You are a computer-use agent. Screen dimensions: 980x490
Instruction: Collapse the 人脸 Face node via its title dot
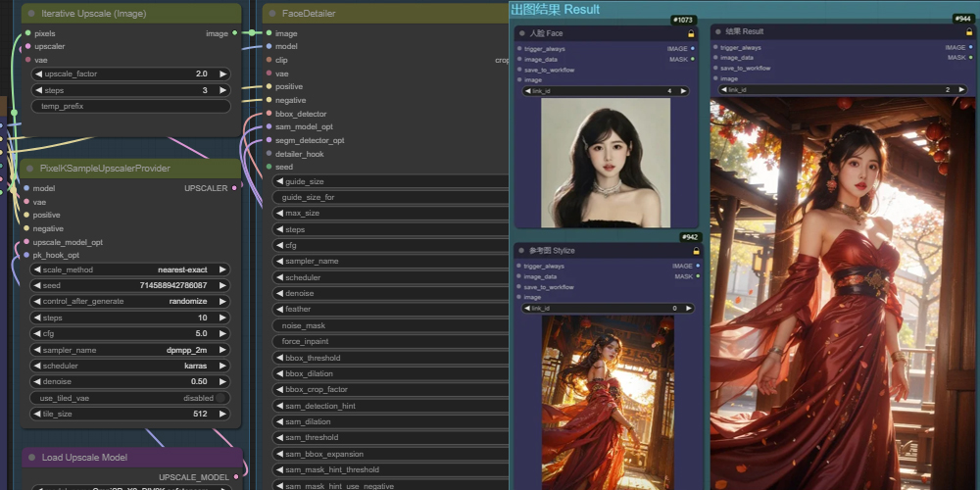(522, 33)
